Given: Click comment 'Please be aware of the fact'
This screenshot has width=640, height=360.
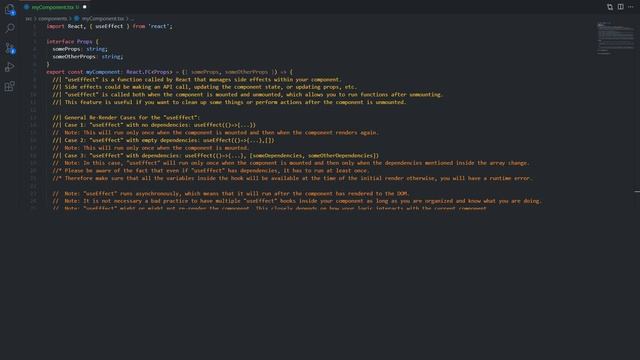Looking at the screenshot, I should pos(211,171).
